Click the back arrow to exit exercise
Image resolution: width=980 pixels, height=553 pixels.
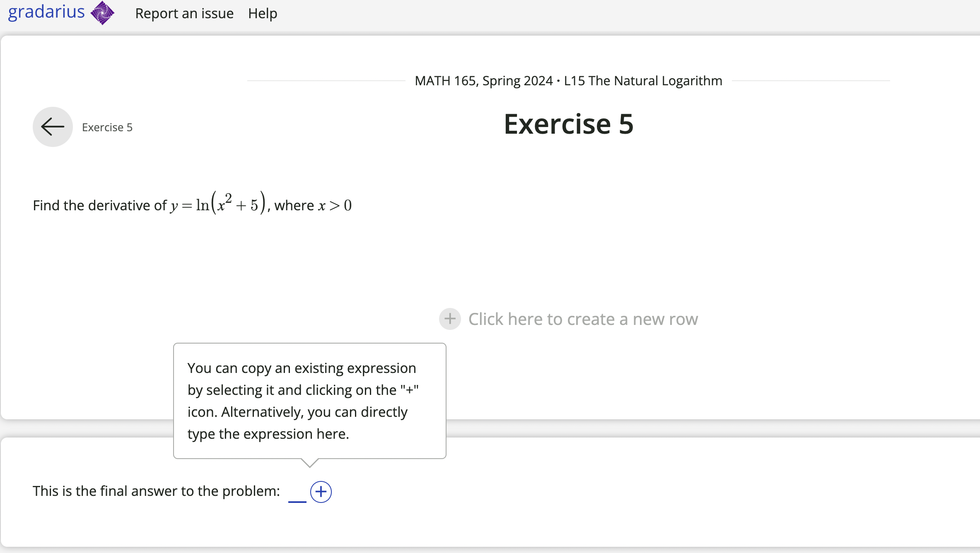point(52,127)
